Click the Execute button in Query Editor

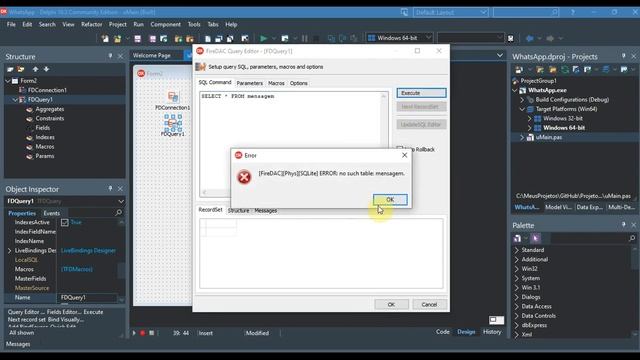click(421, 93)
